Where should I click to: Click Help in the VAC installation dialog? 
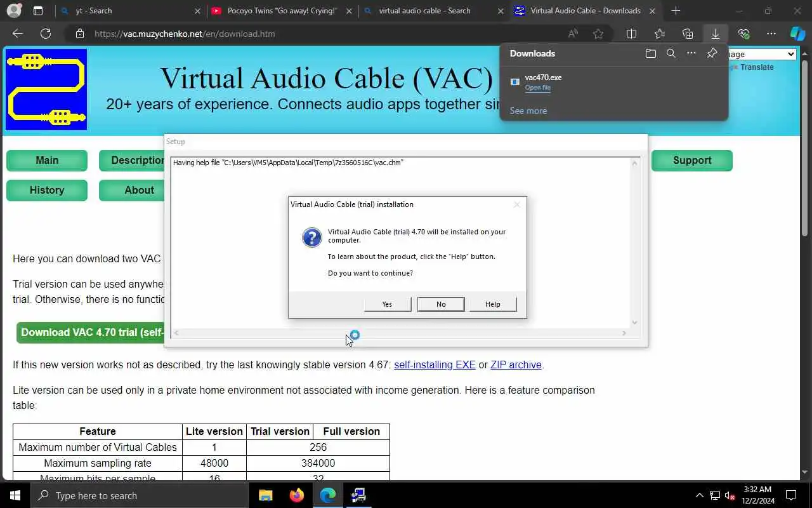pos(493,304)
